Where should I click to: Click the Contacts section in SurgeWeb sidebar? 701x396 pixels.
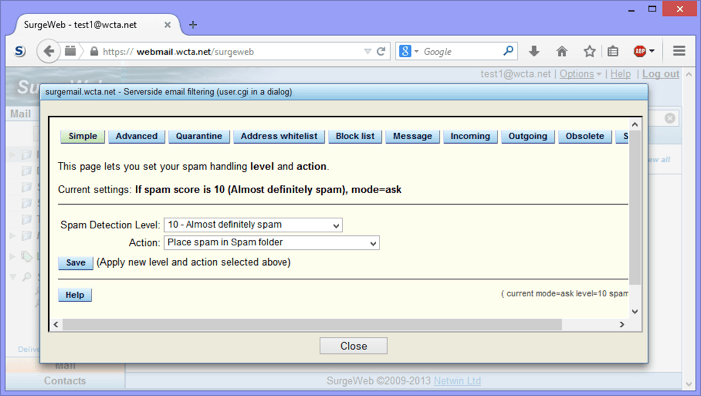(x=65, y=381)
